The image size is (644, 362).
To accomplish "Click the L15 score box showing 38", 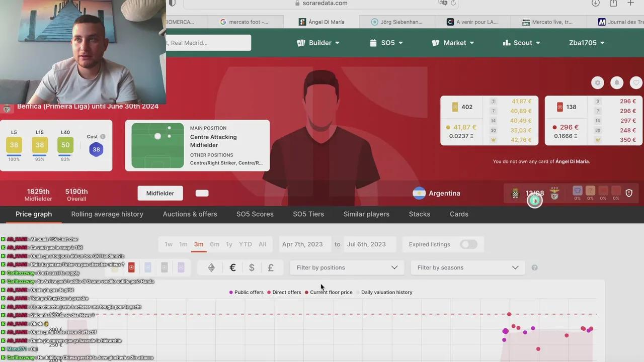I will 40,145.
